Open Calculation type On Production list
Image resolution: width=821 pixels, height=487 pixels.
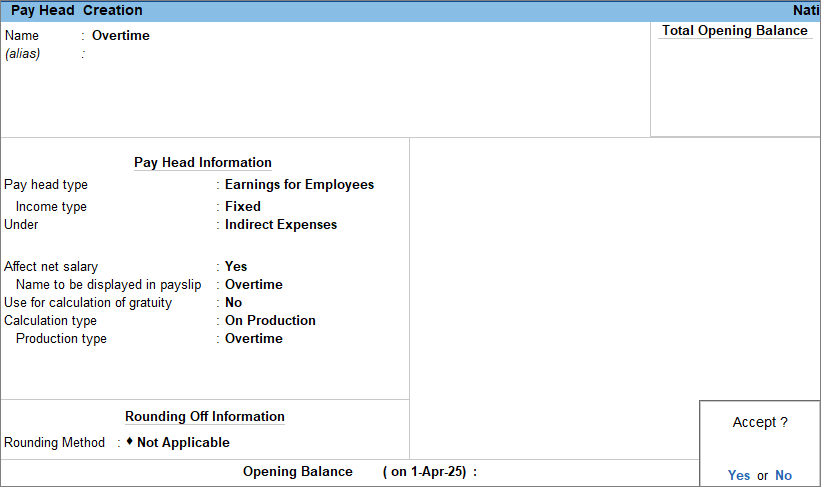tap(270, 320)
